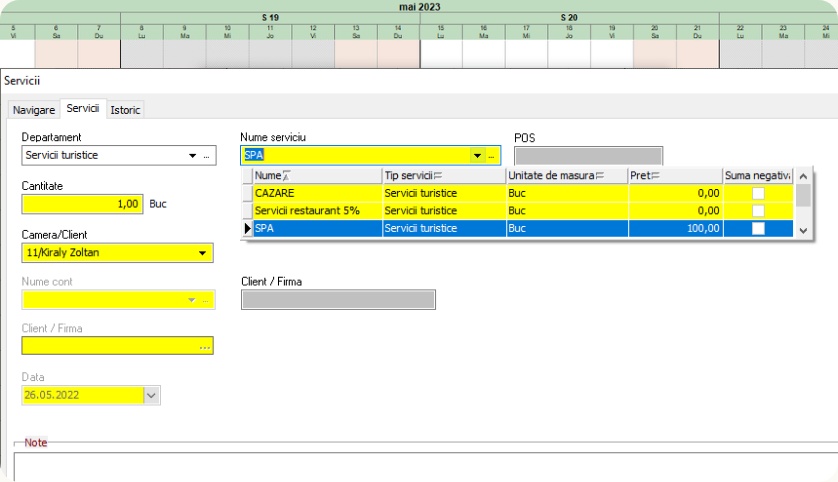Toggle Suma negativa checkbox for CAZARE

(x=759, y=193)
